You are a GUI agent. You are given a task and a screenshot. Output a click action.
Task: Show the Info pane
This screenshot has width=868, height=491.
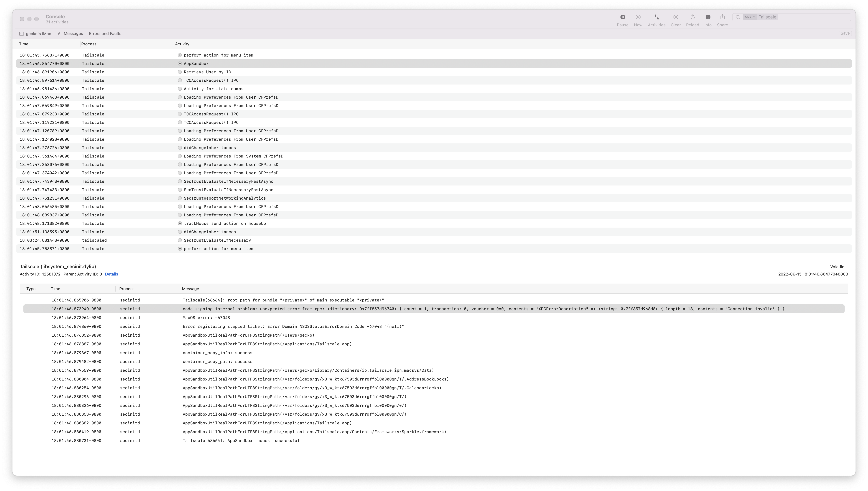coord(708,17)
